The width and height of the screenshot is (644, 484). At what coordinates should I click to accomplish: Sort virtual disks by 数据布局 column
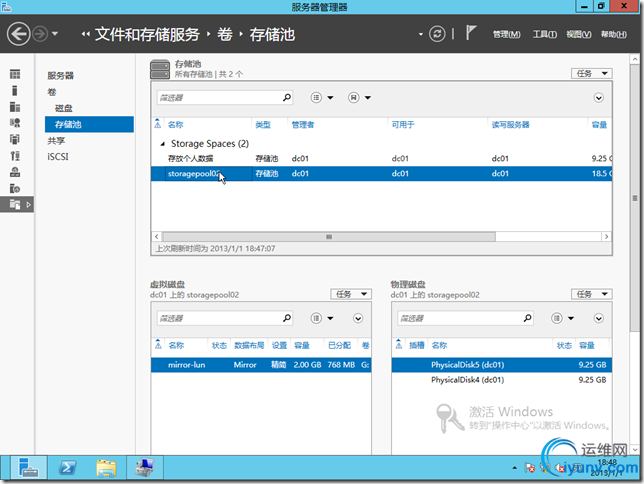pos(249,346)
